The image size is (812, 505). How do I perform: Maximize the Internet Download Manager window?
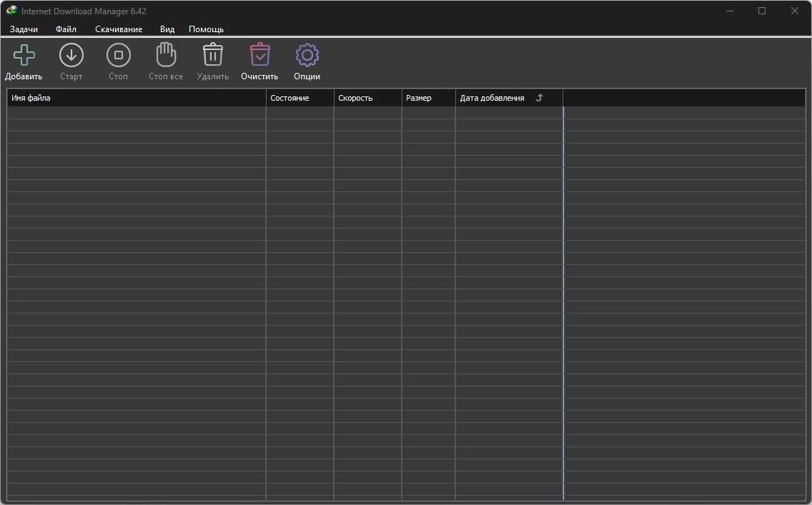(x=762, y=11)
